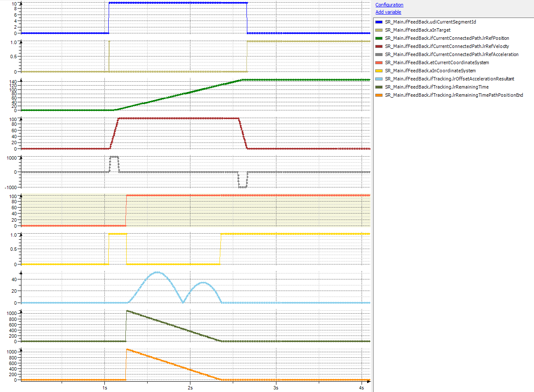This screenshot has width=534, height=392.
Task: Click the 2s label on time axis
Action: click(190, 388)
